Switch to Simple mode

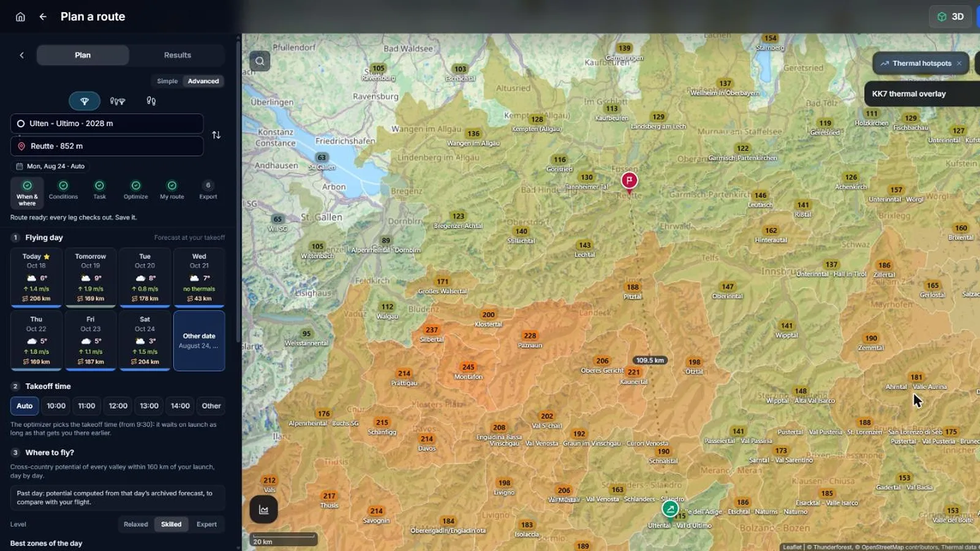click(167, 81)
